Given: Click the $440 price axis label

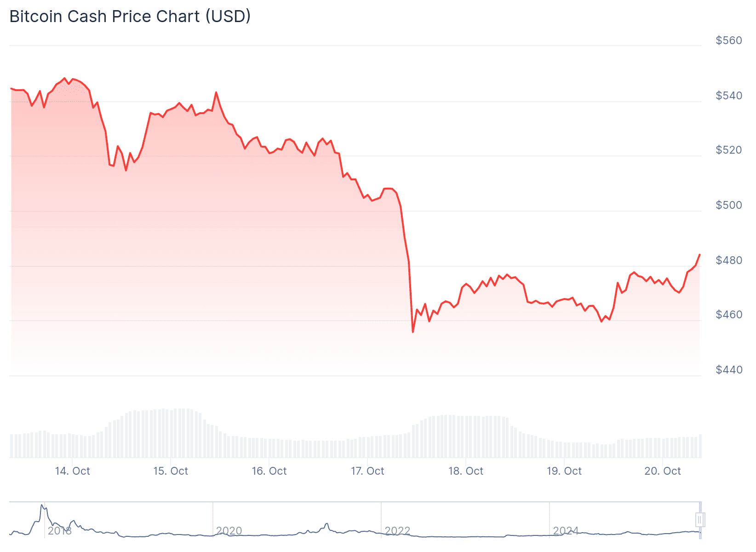Looking at the screenshot, I should point(729,370).
